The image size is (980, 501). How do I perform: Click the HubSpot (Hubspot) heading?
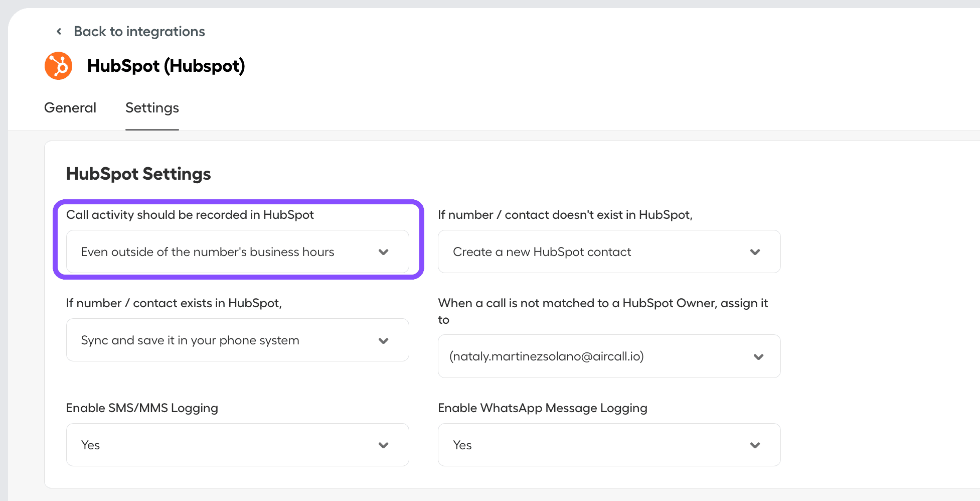(166, 65)
